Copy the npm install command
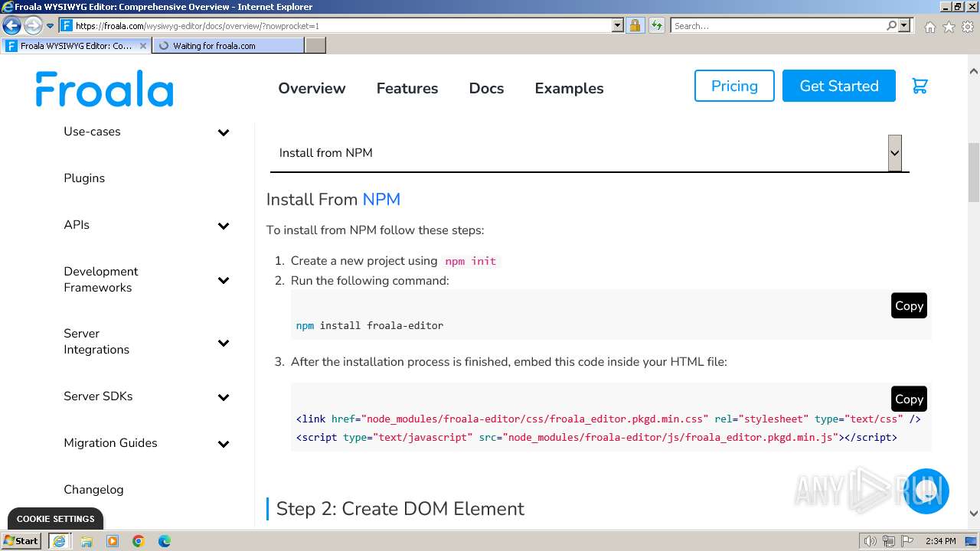 coord(909,305)
